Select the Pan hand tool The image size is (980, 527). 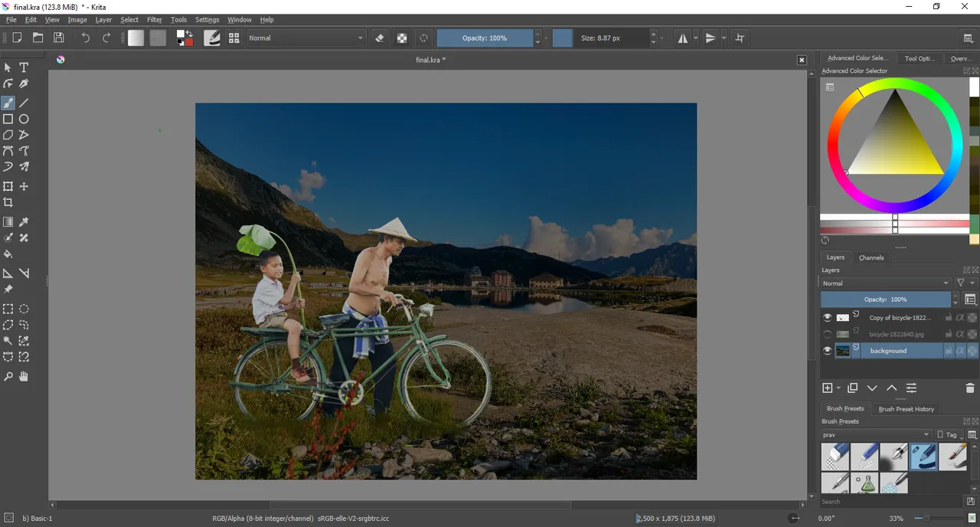[24, 376]
